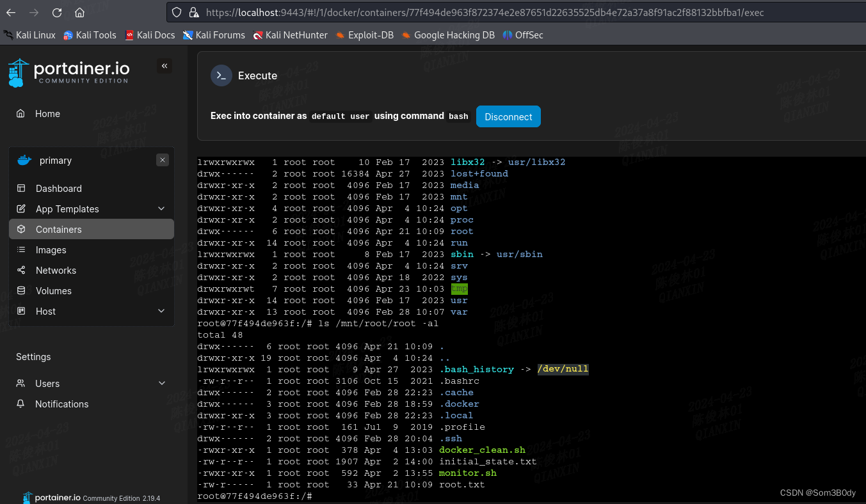Click the Home house icon
Image resolution: width=866 pixels, height=504 pixels.
coord(21,114)
